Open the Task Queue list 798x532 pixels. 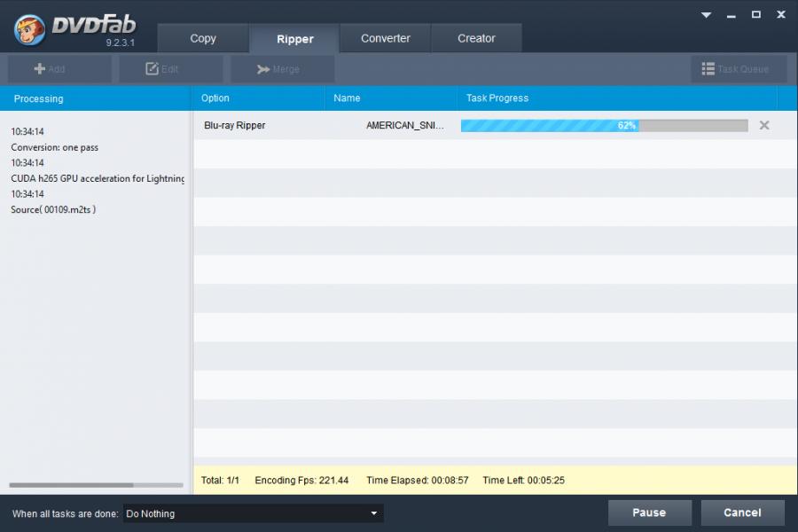[x=739, y=69]
